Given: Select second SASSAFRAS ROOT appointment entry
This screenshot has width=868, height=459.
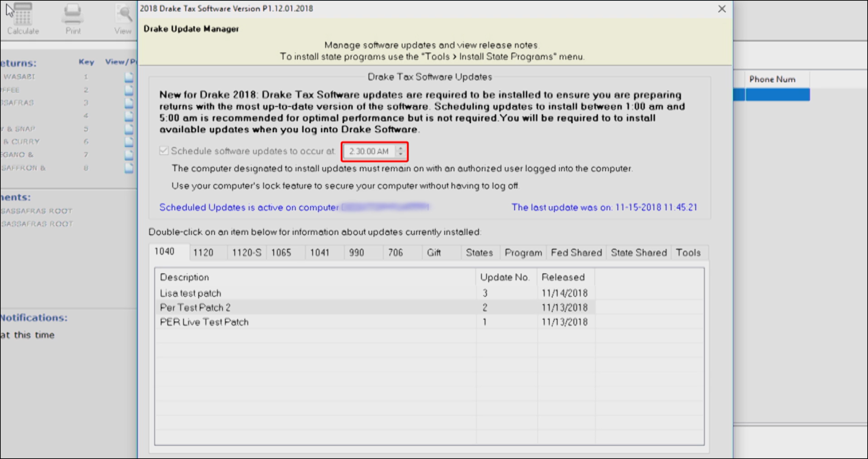Looking at the screenshot, I should 37,224.
